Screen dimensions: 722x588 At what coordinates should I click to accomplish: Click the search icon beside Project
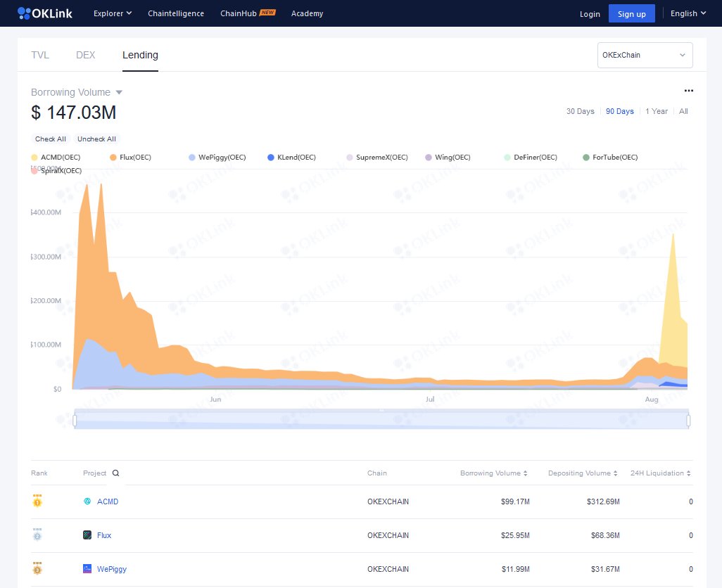(115, 473)
